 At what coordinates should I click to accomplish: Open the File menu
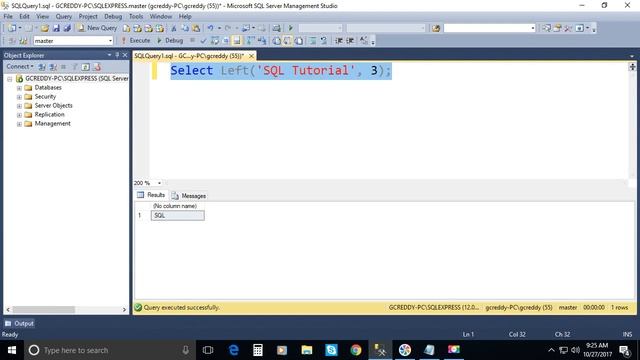point(8,16)
